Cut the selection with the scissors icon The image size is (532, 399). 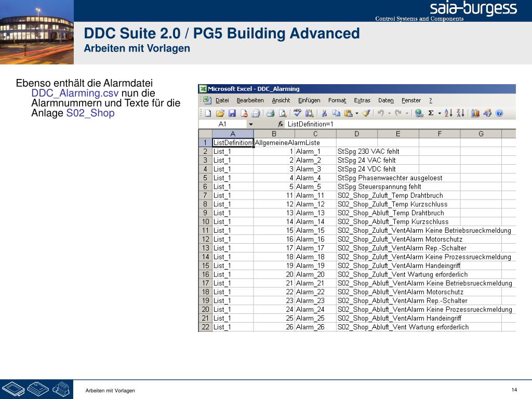(x=324, y=113)
